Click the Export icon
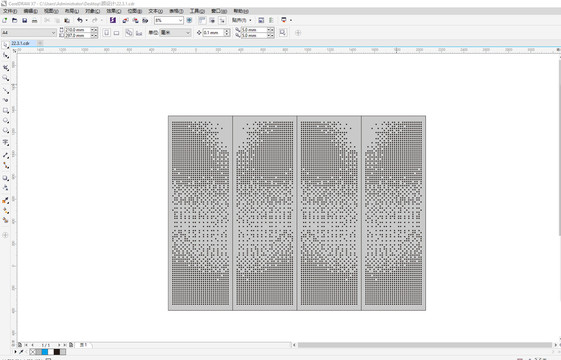Viewport: 561px width, 360px height. (135, 20)
